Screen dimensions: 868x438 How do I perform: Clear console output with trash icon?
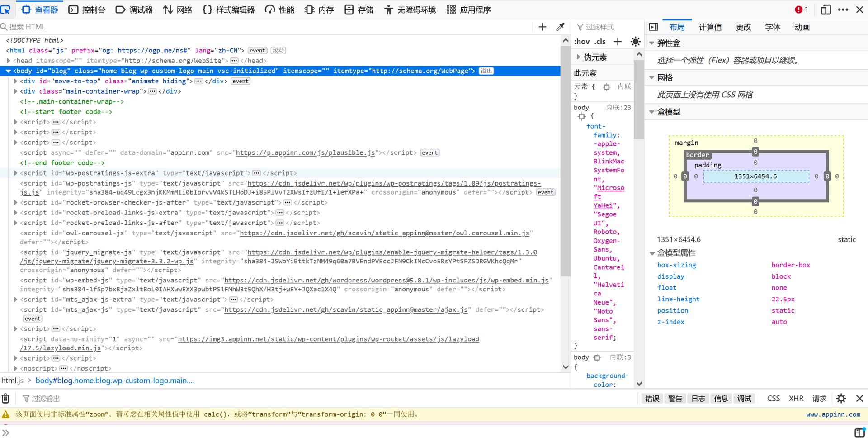tap(5, 399)
